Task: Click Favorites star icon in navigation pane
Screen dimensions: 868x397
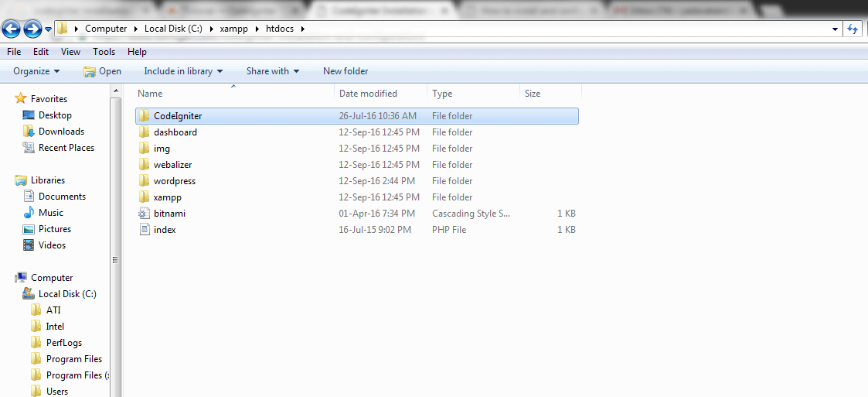Action: point(20,99)
